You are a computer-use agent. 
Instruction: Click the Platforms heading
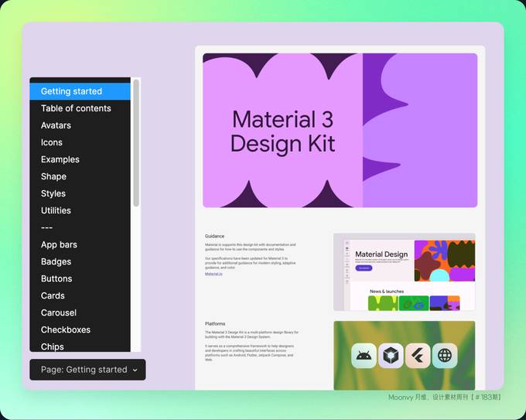215,324
